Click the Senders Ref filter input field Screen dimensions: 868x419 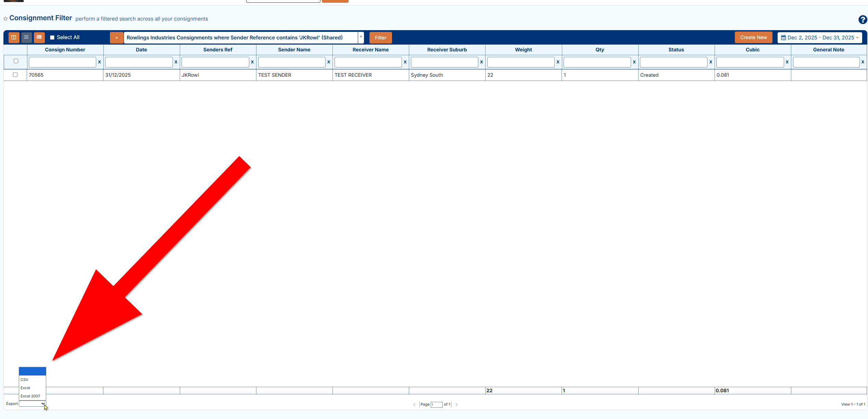pyautogui.click(x=215, y=62)
